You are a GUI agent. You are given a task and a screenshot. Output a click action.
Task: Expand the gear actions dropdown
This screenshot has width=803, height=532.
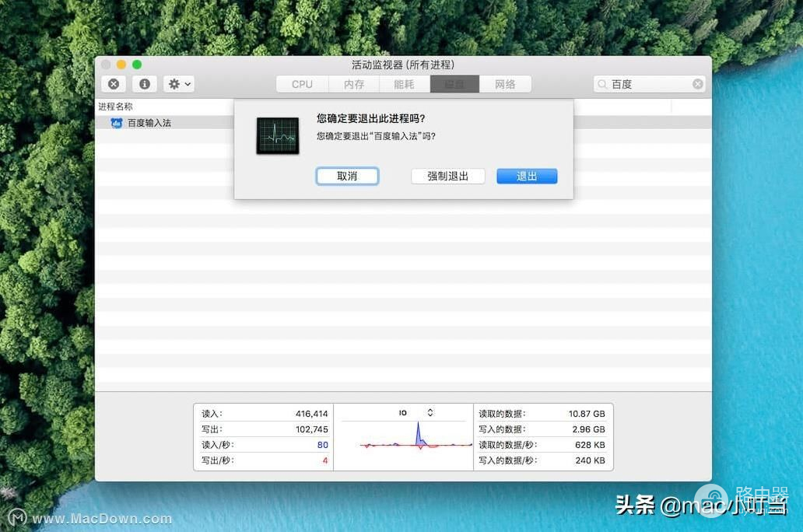(178, 84)
